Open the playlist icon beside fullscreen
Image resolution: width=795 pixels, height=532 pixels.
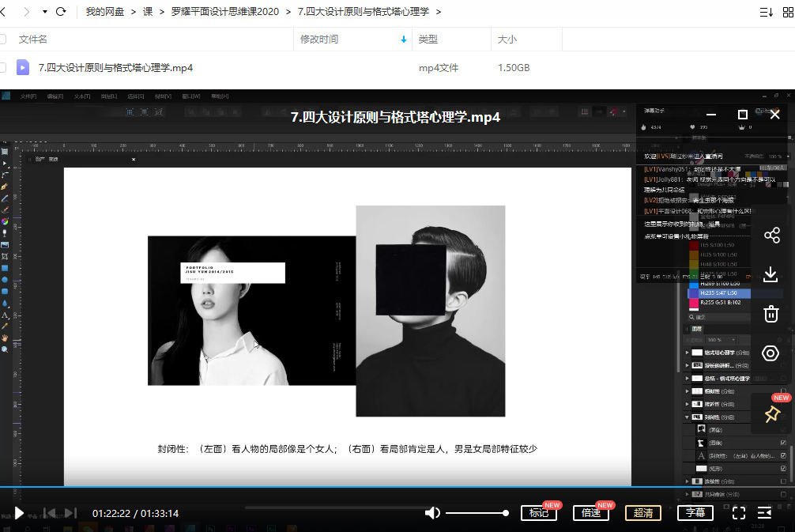[x=763, y=513]
